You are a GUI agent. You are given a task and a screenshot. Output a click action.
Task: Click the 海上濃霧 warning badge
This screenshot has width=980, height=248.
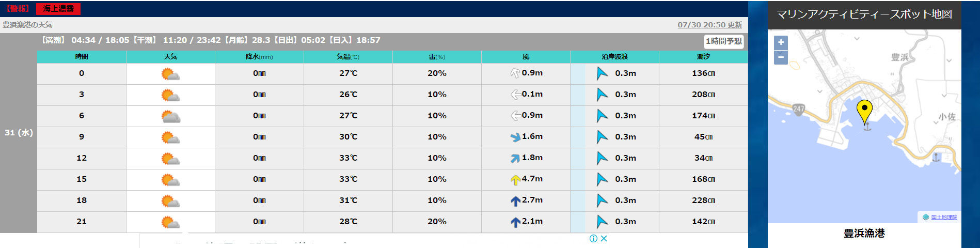(58, 9)
